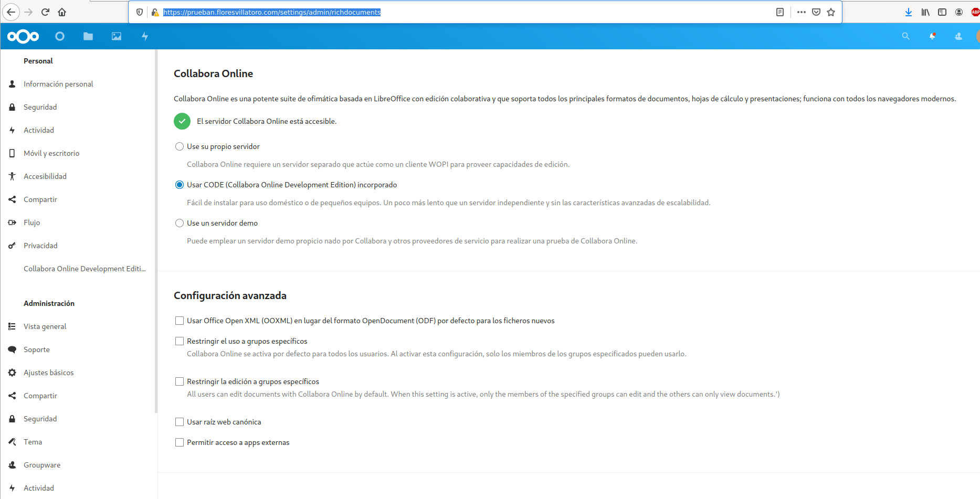The image size is (980, 499).
Task: Enable 'Usar raíz web canónica' checkbox
Action: (x=180, y=422)
